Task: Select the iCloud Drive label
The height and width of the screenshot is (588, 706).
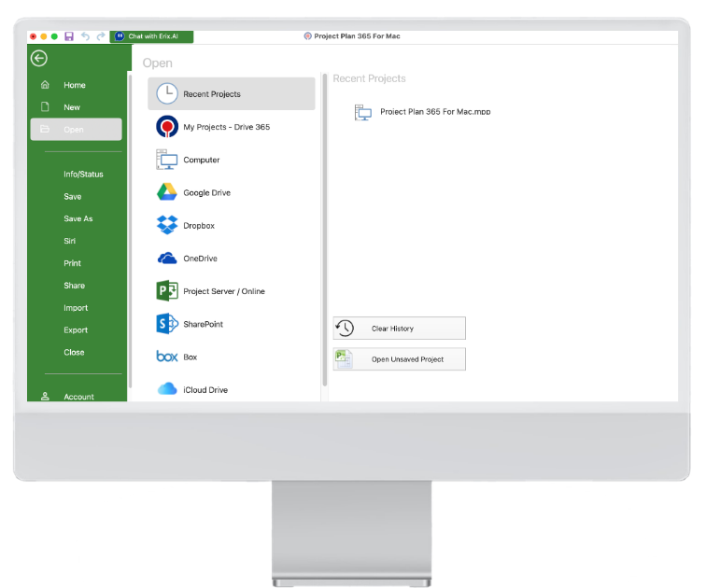Action: tap(205, 389)
